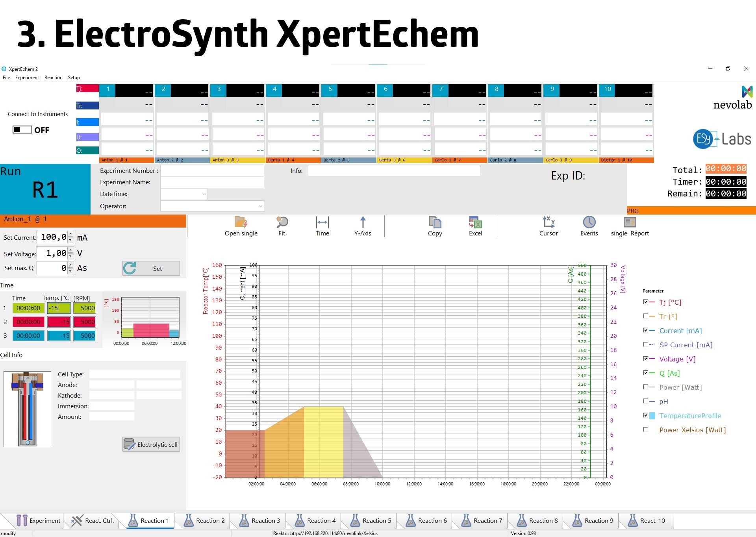Enable the Tr [°] parameter checkbox
Viewport: 756px width, 537px height.
[645, 316]
